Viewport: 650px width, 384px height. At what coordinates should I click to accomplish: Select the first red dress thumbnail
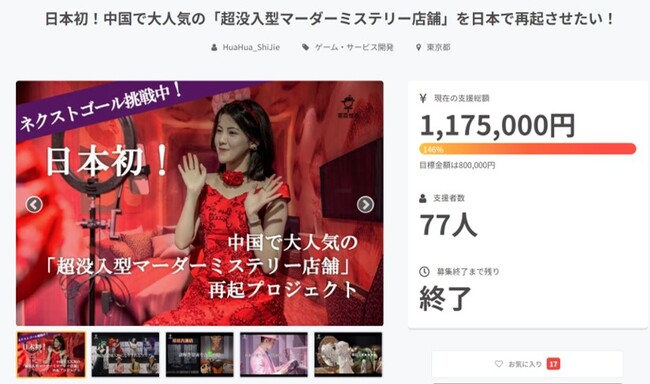pyautogui.click(x=51, y=355)
